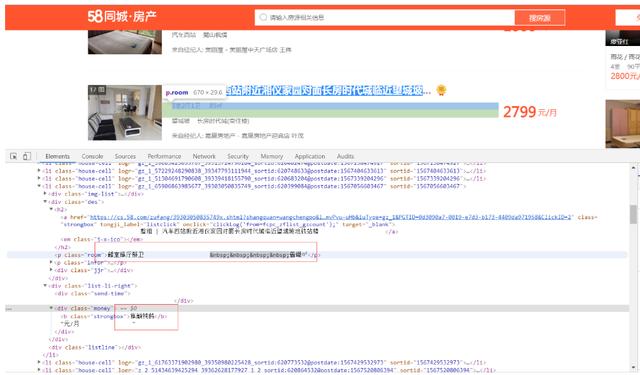Image resolution: width=640 pixels, height=375 pixels.
Task: Click the yellow badge icon beside listing title
Action: click(x=441, y=90)
